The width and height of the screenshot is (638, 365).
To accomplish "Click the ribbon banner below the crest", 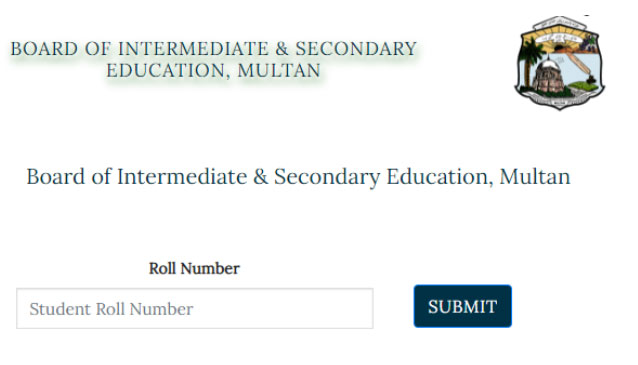I will (560, 99).
